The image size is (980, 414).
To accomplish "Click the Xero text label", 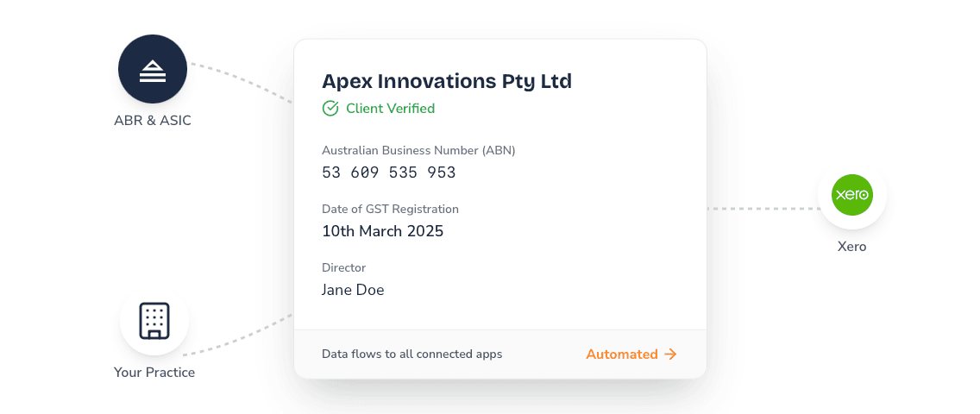I will 851,247.
